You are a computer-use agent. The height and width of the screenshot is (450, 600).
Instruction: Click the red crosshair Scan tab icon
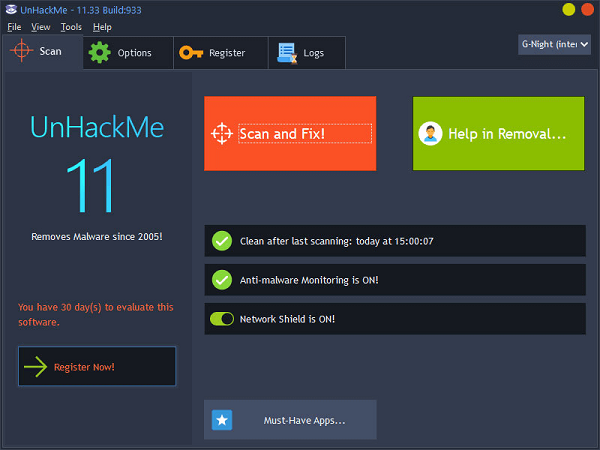pyautogui.click(x=21, y=50)
